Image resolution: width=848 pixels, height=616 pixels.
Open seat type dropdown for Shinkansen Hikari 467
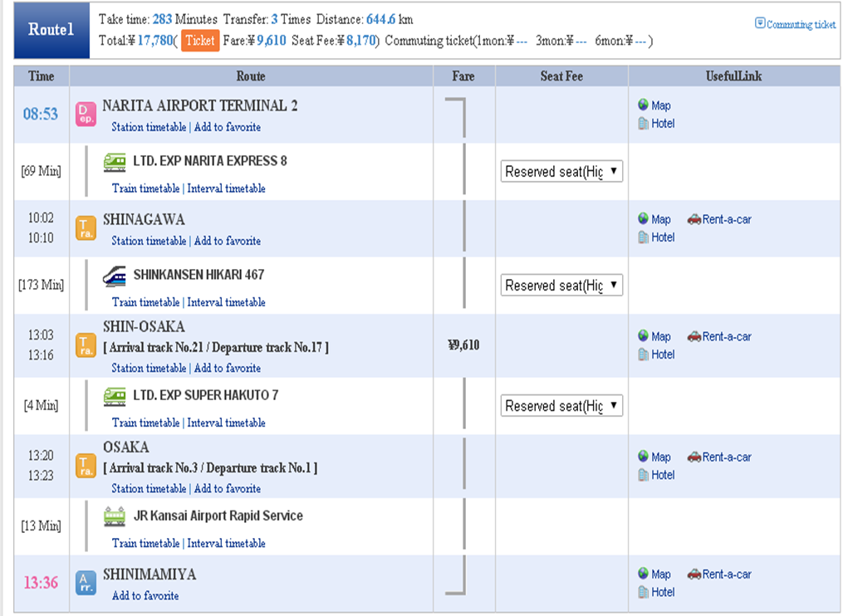[561, 286]
